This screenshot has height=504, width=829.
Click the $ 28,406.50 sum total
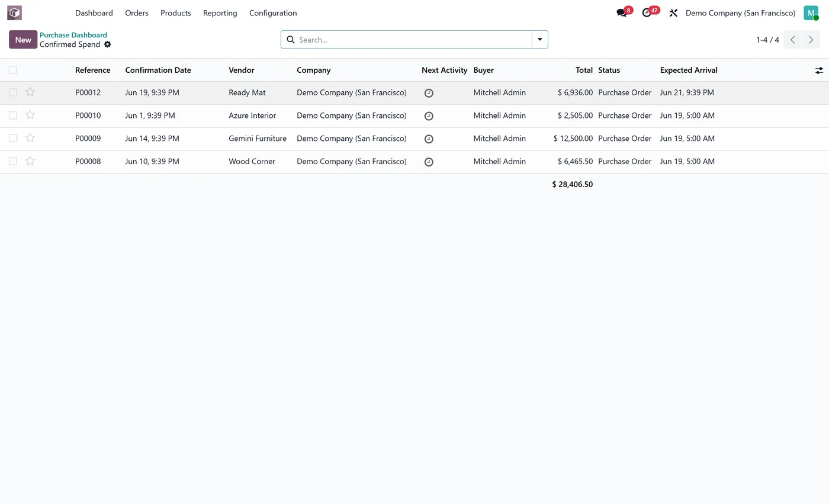point(573,184)
